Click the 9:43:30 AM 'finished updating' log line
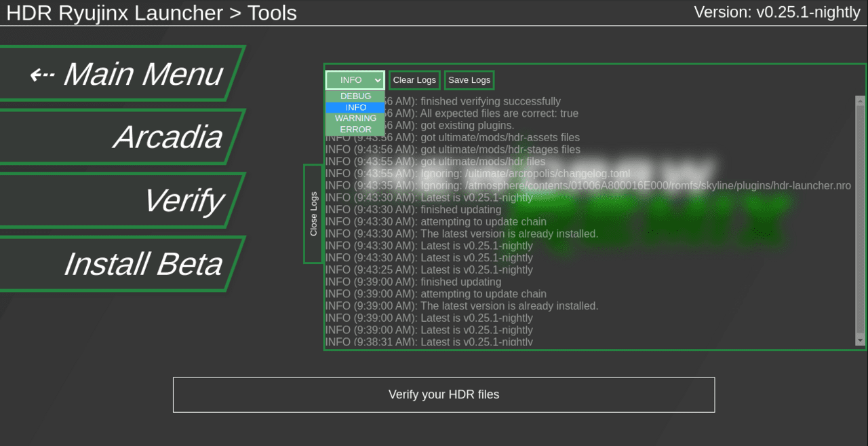Screen dimensions: 868x446 (414, 209)
